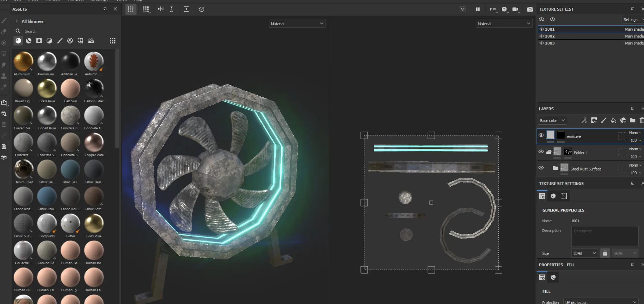Add effect with the magic wand icon in Layers
This screenshot has height=304, width=644.
(x=584, y=120)
